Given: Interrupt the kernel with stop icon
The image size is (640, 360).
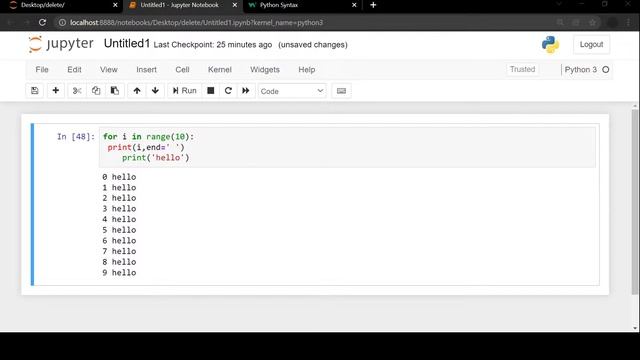Looking at the screenshot, I should click(x=211, y=91).
